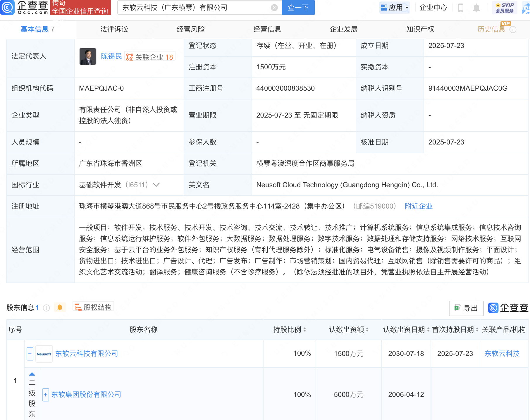Click the Qcc.com logo icon
The height and width of the screenshot is (420, 530).
click(x=7, y=7)
